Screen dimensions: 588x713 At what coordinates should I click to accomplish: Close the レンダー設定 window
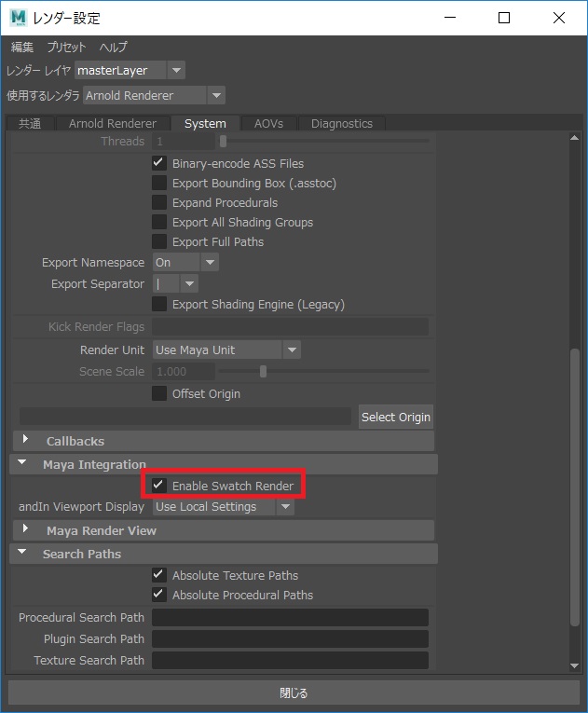pyautogui.click(x=559, y=18)
